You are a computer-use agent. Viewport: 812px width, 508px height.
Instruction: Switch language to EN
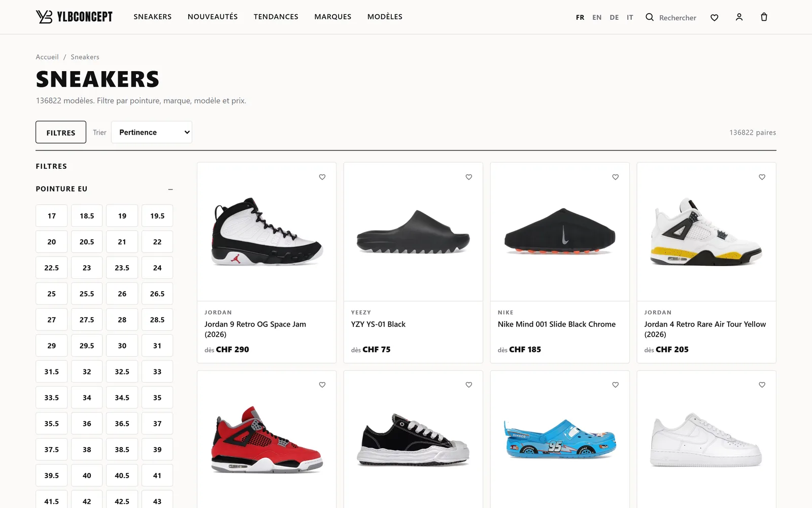pyautogui.click(x=597, y=17)
